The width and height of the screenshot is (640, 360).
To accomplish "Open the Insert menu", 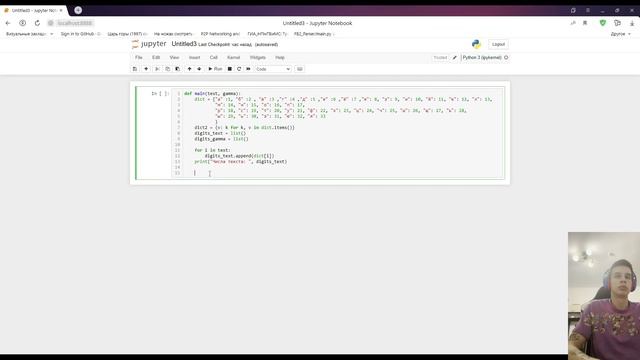I will [x=194, y=58].
